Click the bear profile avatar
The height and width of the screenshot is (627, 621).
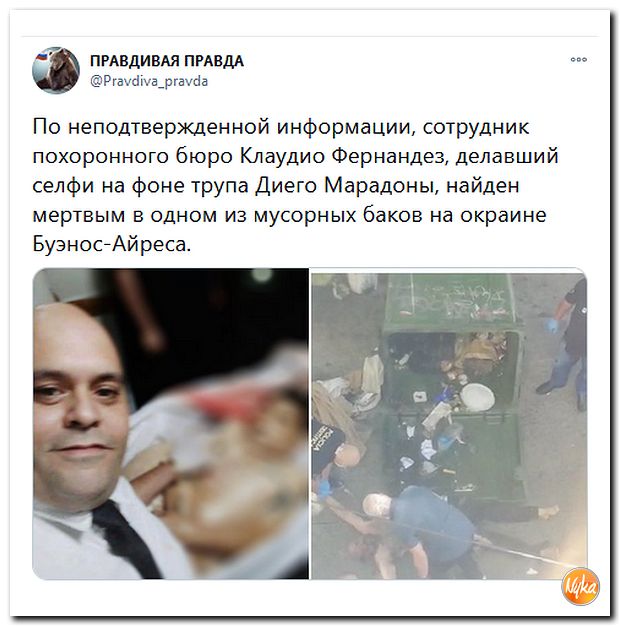56,70
